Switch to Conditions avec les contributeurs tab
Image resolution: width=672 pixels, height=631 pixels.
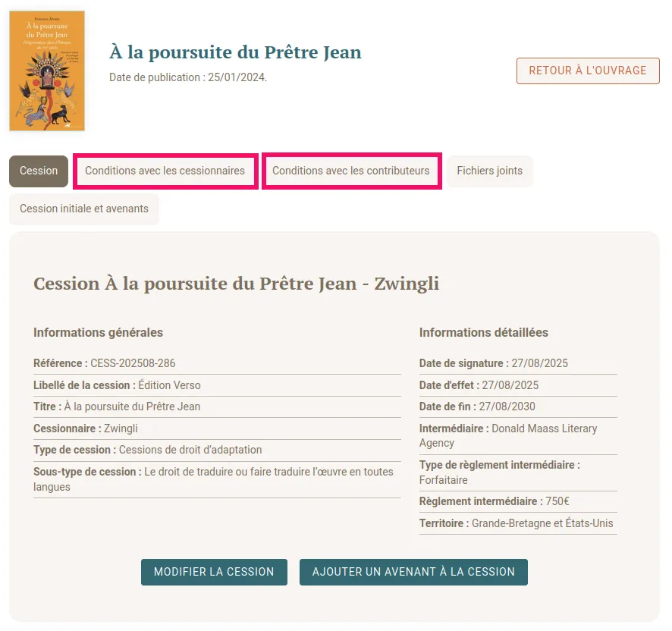pos(351,171)
